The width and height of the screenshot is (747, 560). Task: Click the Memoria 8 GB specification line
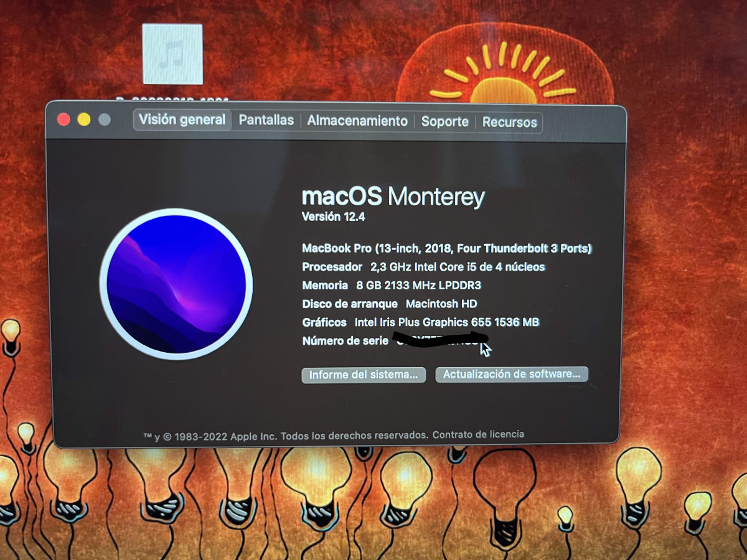click(x=392, y=286)
